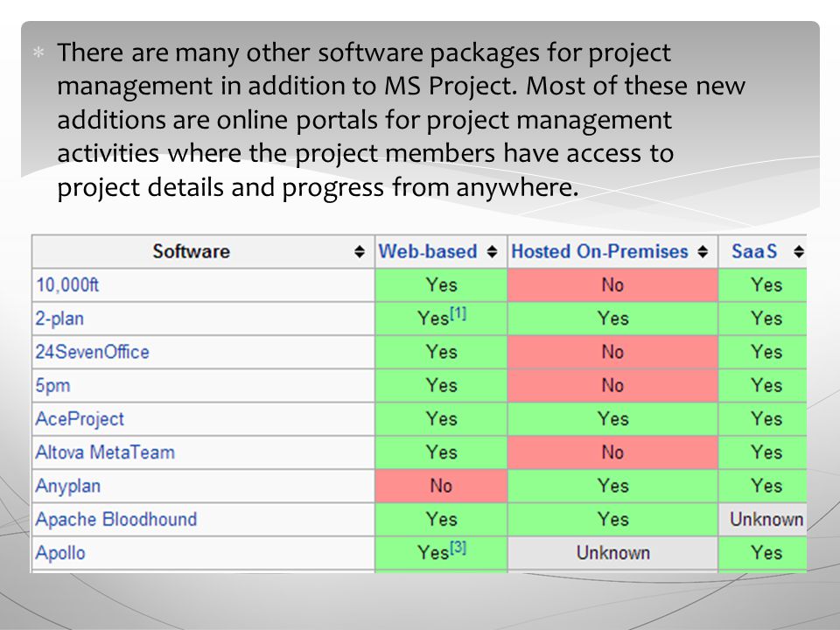This screenshot has width=840, height=630.
Task: Select 10,000ft's Hosted On-Premises 'No' cell
Action: click(x=612, y=284)
